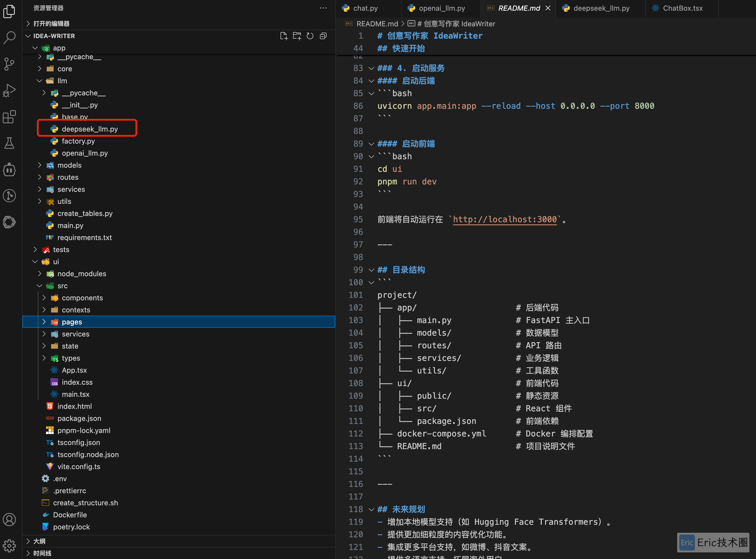Expand the 大纲 outline section
Image resolution: width=756 pixels, height=559 pixels.
[x=179, y=541]
